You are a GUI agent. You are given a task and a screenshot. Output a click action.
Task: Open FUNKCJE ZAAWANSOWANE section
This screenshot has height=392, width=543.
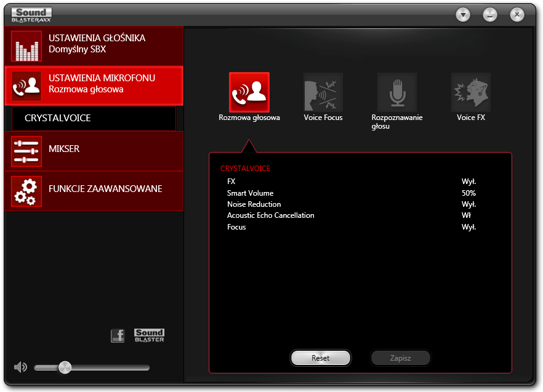point(94,191)
